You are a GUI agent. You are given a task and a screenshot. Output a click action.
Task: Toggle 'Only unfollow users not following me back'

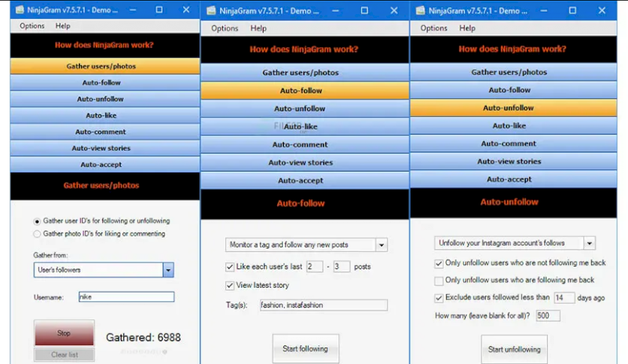(439, 264)
